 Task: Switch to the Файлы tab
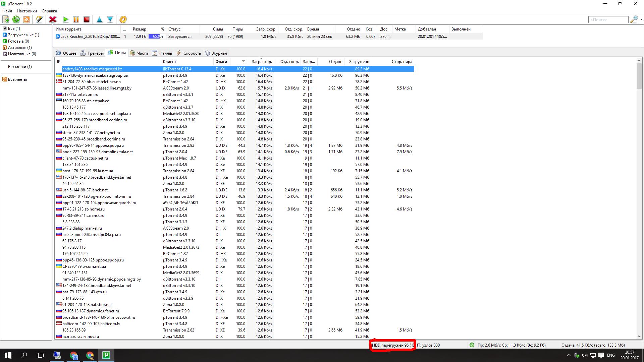[162, 53]
